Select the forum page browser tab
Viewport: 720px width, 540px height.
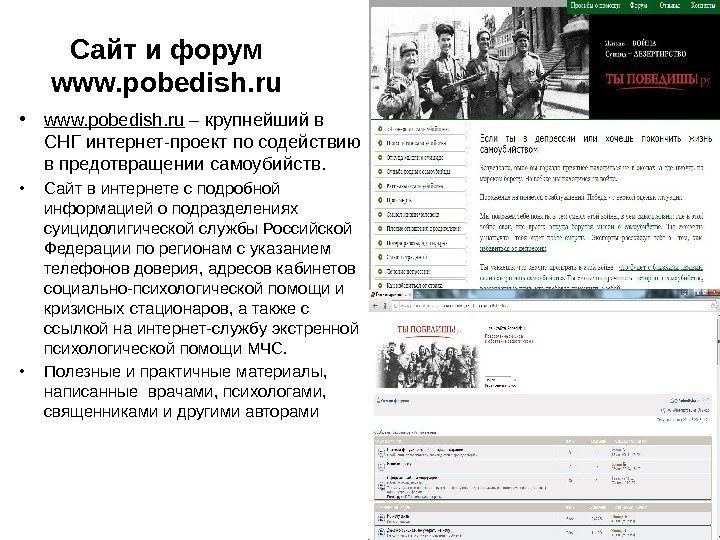(391, 294)
